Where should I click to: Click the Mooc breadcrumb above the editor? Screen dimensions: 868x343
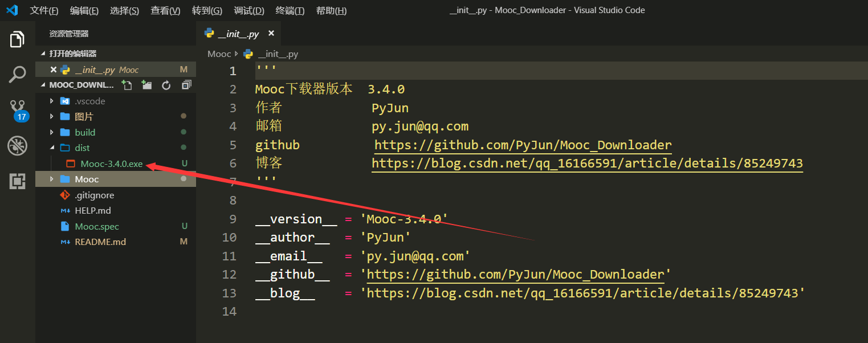[219, 54]
